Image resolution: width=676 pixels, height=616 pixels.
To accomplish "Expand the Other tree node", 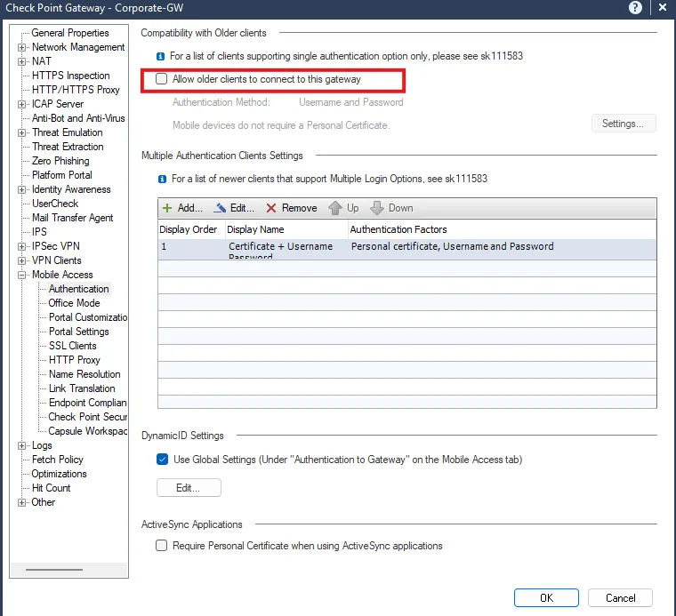I will (21, 502).
